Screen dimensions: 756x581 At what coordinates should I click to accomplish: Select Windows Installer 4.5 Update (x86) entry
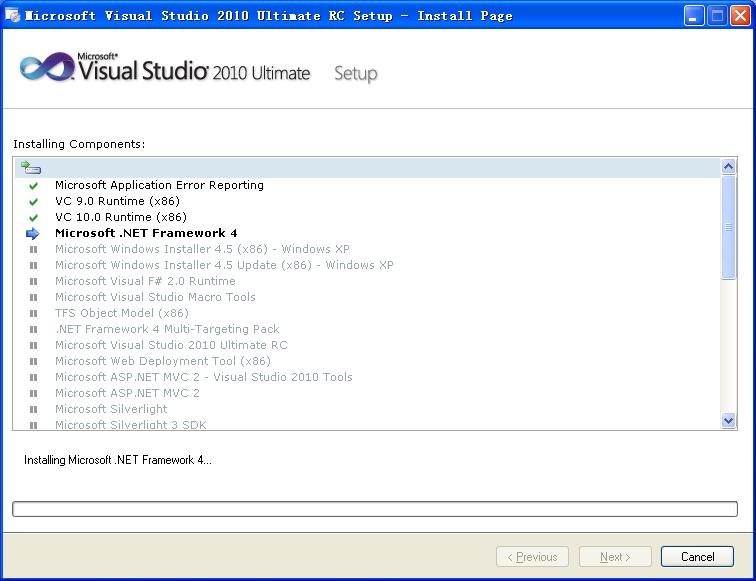[224, 265]
